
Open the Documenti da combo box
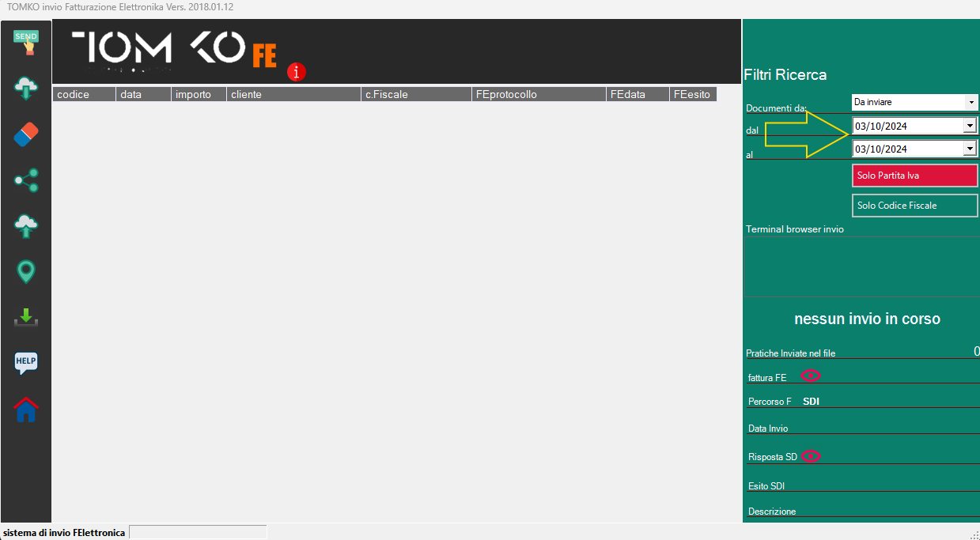[x=915, y=102]
